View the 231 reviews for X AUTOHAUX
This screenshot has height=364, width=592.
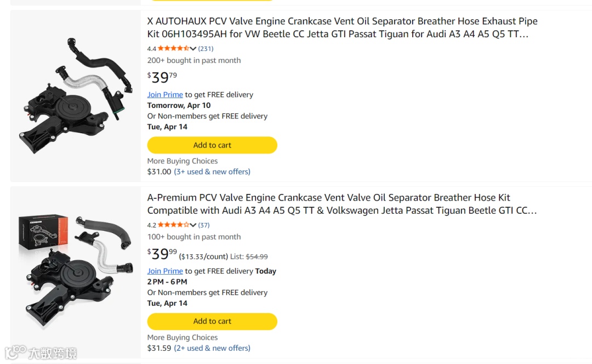[x=206, y=48]
